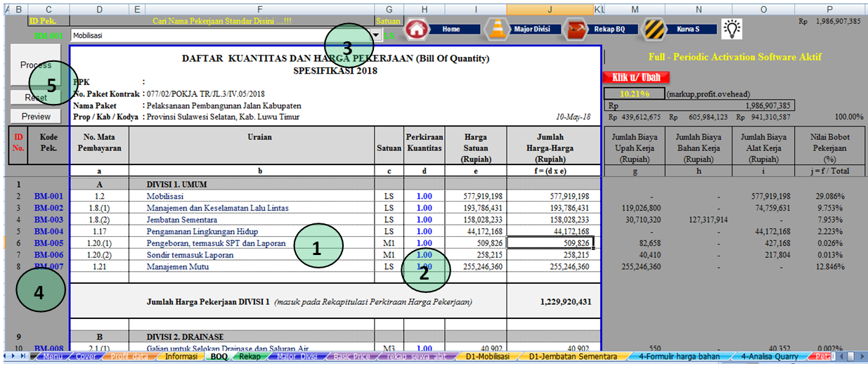This screenshot has width=868, height=366.
Task: Click the red Klik u/ Ubah button
Action: click(636, 77)
